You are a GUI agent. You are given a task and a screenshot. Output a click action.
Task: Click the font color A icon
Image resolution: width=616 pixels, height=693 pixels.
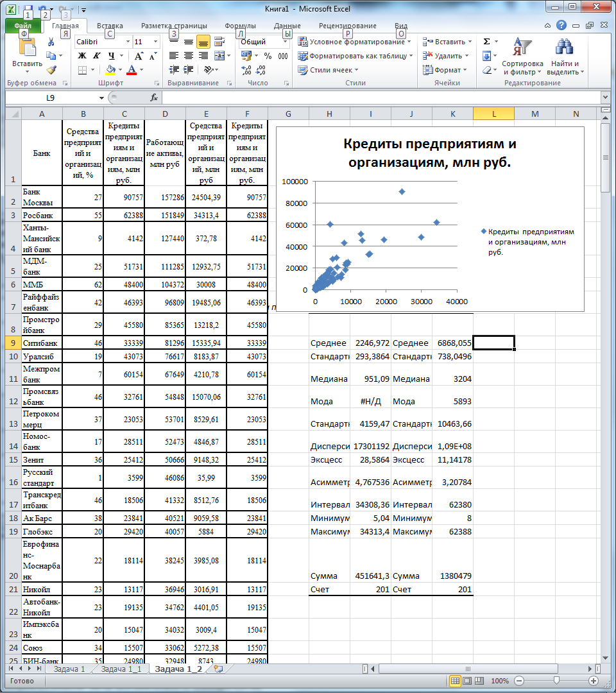(132, 70)
